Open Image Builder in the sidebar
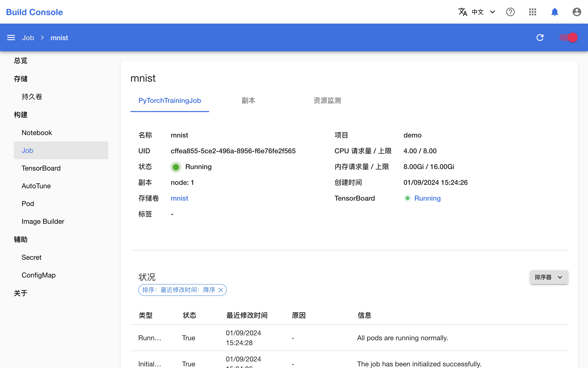The width and height of the screenshot is (588, 368). click(43, 221)
